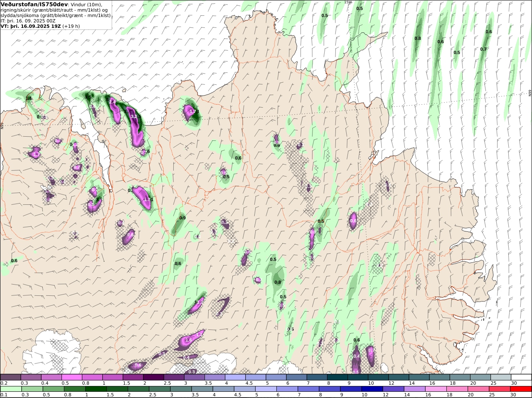Select bright red lower legend swatch labeled 30
Viewport: 532px width, 398px height.
tap(520, 389)
